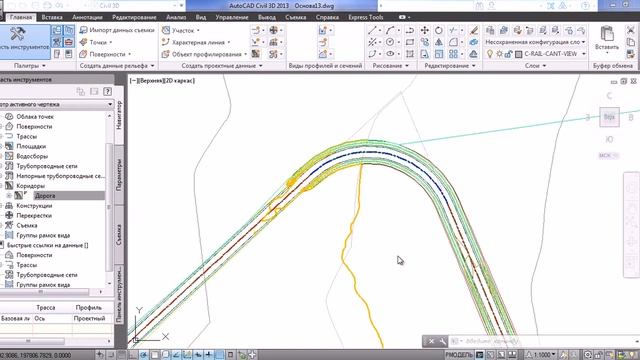Screen dimensions: 640x360
Task: Open the Справка ribbon tab
Action: click(x=327, y=17)
